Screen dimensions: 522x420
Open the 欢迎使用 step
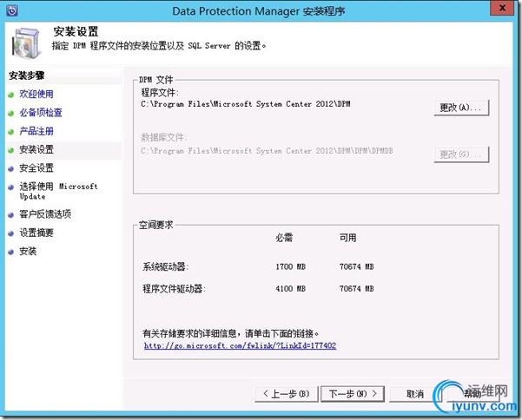(x=36, y=94)
